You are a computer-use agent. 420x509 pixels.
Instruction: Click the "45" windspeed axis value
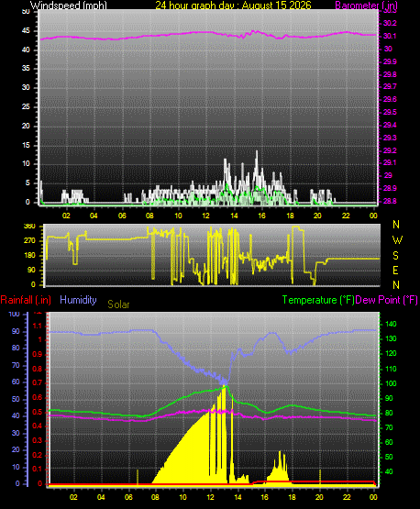coord(26,31)
